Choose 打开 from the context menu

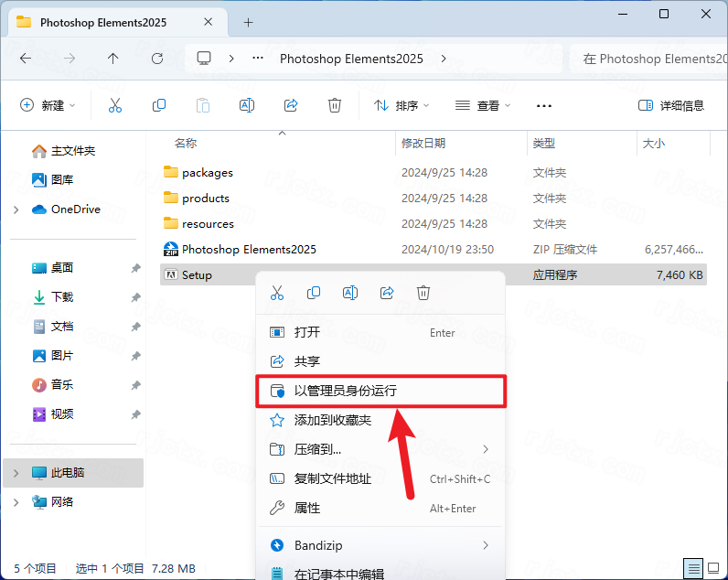pos(380,332)
